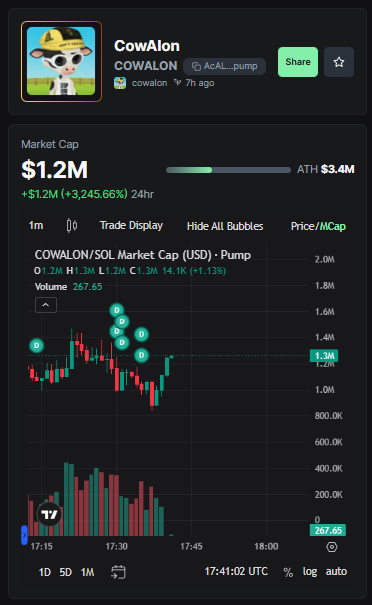The width and height of the screenshot is (372, 605).
Task: Click the Volume 267.65 indicator legend
Action: (69, 287)
